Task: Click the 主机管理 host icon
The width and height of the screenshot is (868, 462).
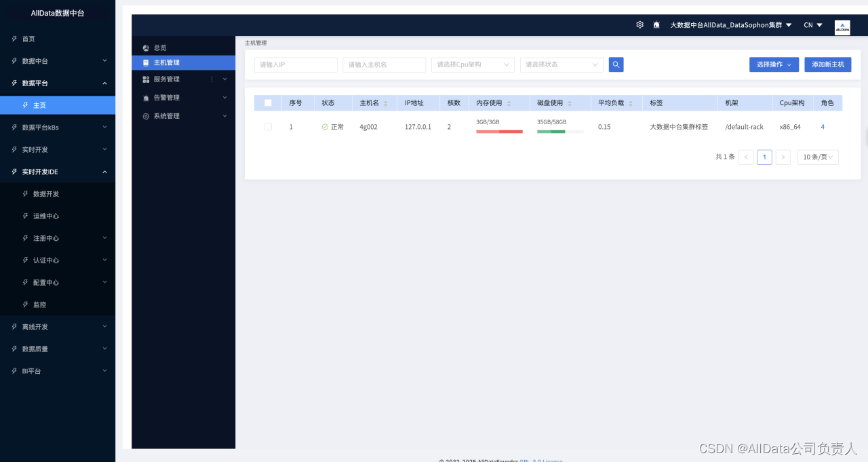Action: click(x=146, y=62)
